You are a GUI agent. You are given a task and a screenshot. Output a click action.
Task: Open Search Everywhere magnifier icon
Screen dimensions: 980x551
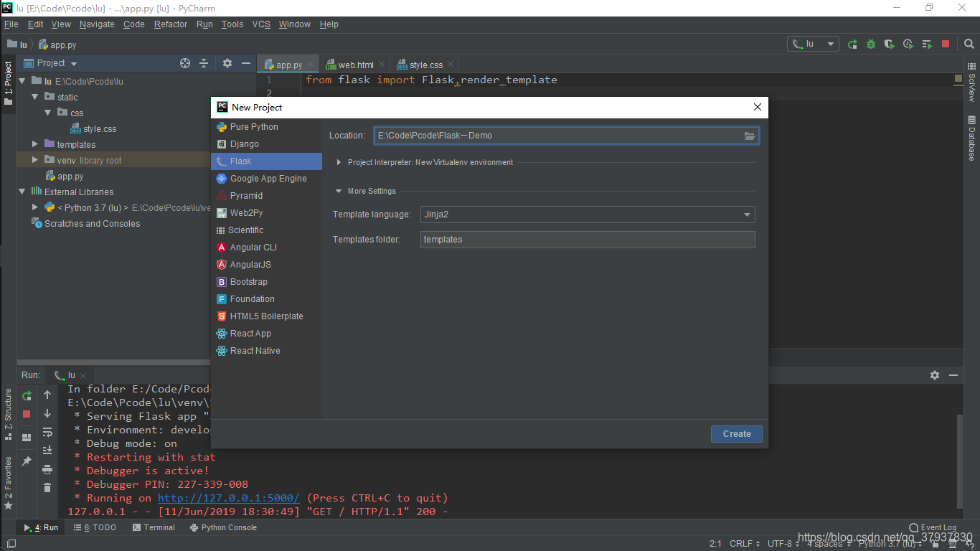(969, 44)
